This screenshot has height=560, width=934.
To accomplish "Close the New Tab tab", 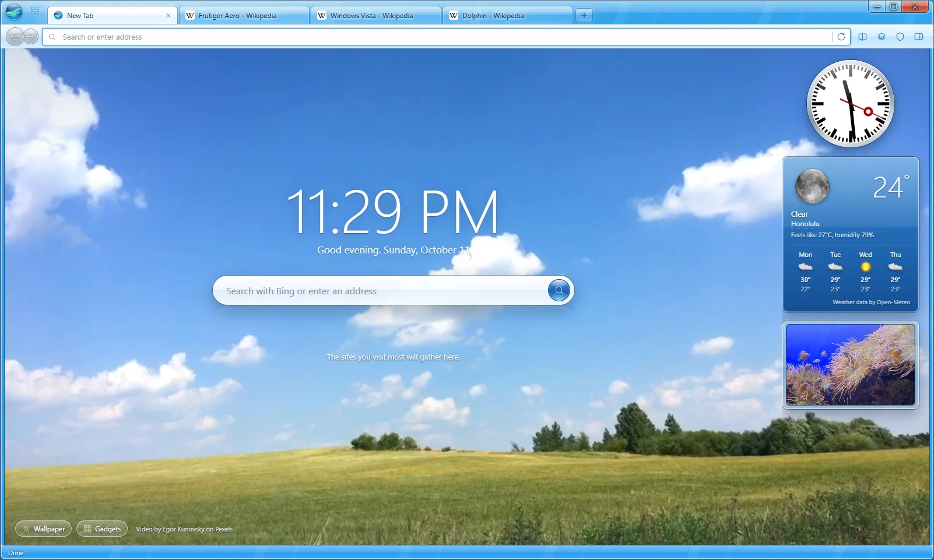I will pos(168,16).
